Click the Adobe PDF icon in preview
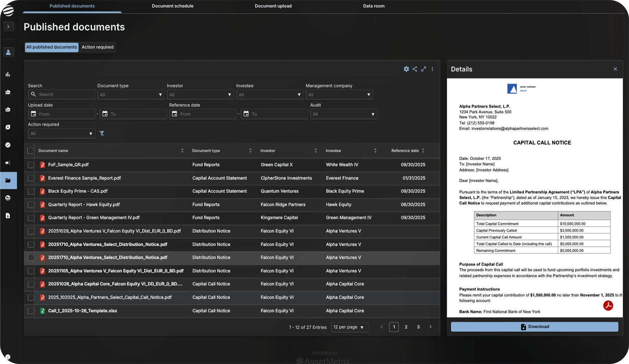 [608, 305]
